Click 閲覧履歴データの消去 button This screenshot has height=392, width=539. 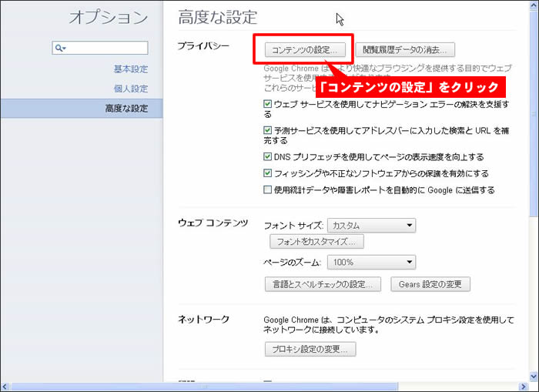pyautogui.click(x=405, y=50)
